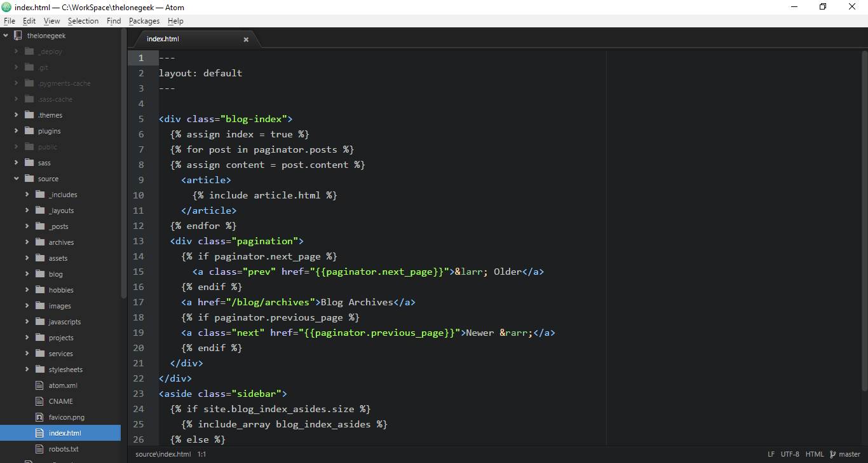The width and height of the screenshot is (868, 463).
Task: Click the Atom logo in the title bar
Action: tap(6, 6)
